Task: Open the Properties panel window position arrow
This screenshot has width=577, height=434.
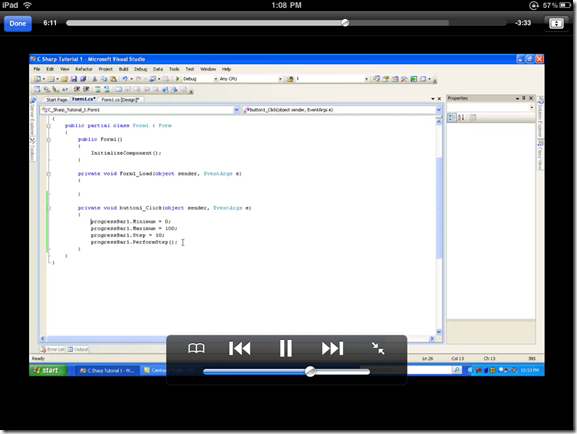Action: click(x=517, y=98)
